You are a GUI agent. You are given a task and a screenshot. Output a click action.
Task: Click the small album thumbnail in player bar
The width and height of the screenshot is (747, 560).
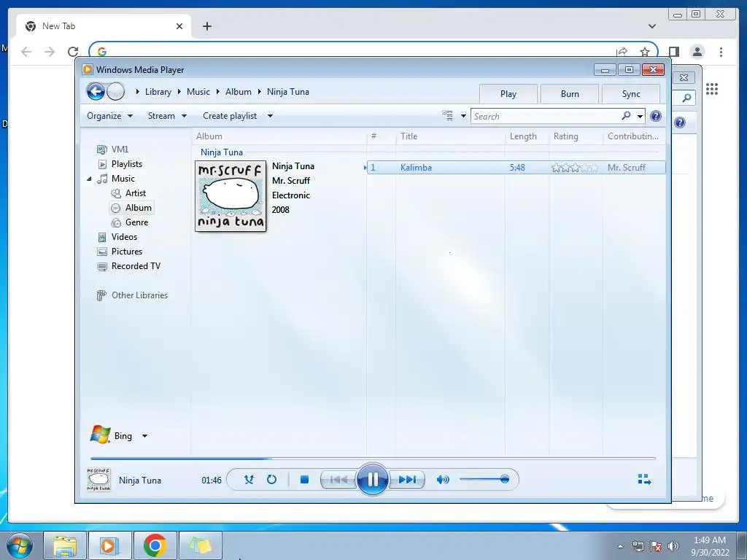point(99,480)
